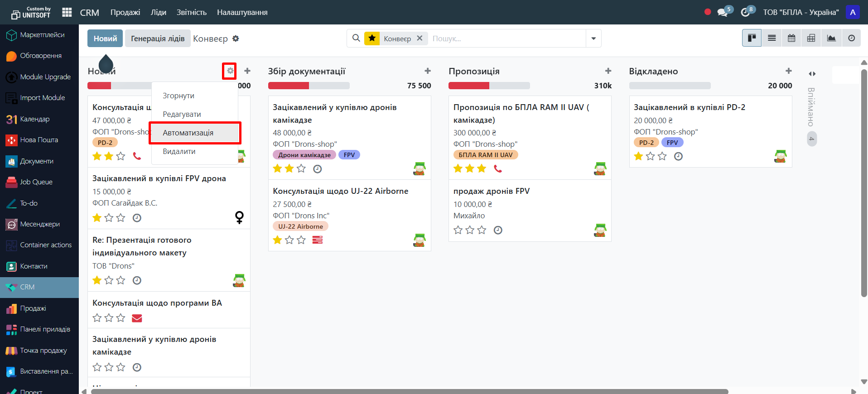Viewport: 868px width, 394px height.
Task: Toggle first star on Консультація щодо програми ВА
Action: pos(97,318)
